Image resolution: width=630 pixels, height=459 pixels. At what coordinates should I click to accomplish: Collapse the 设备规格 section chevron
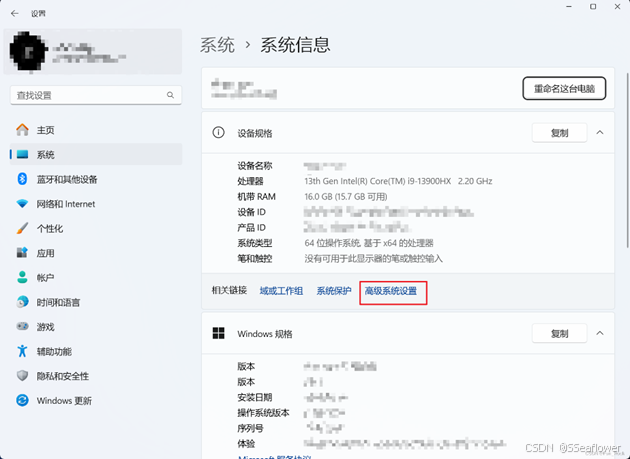point(600,132)
